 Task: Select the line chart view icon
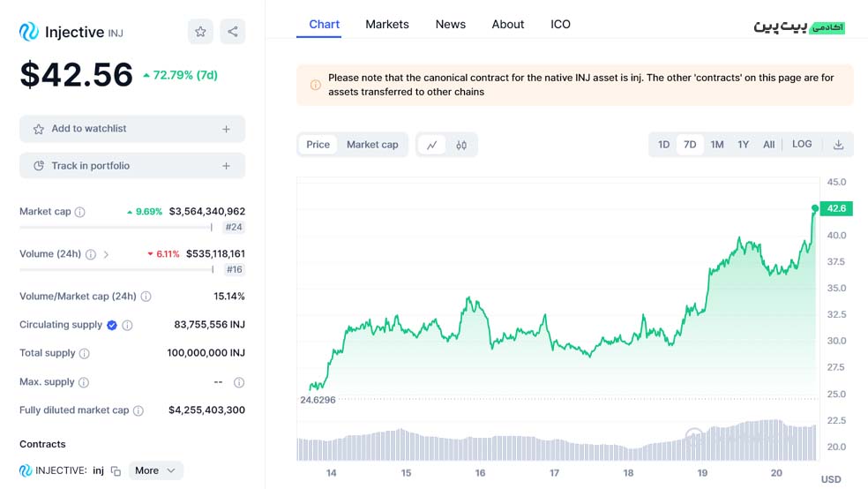[x=431, y=145]
